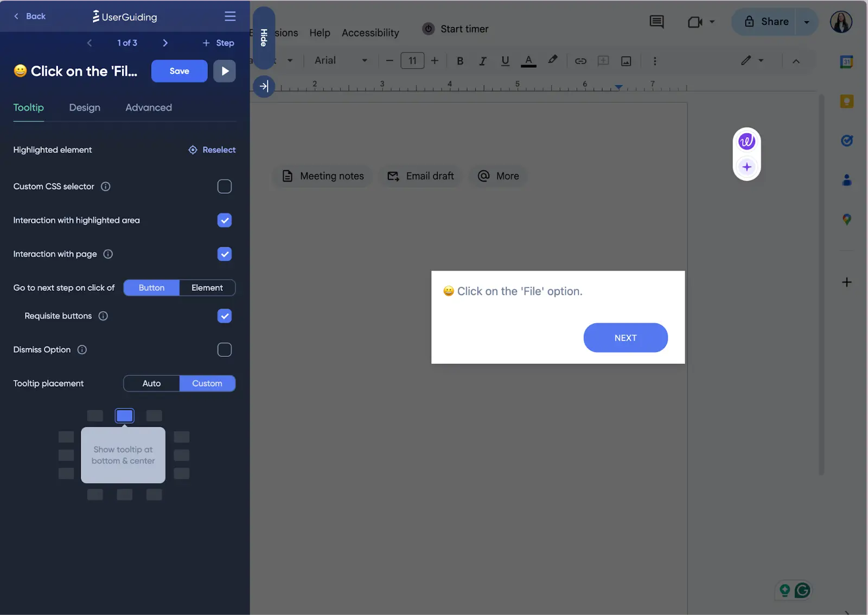Switch to the Design tab
The width and height of the screenshot is (868, 615).
click(85, 107)
